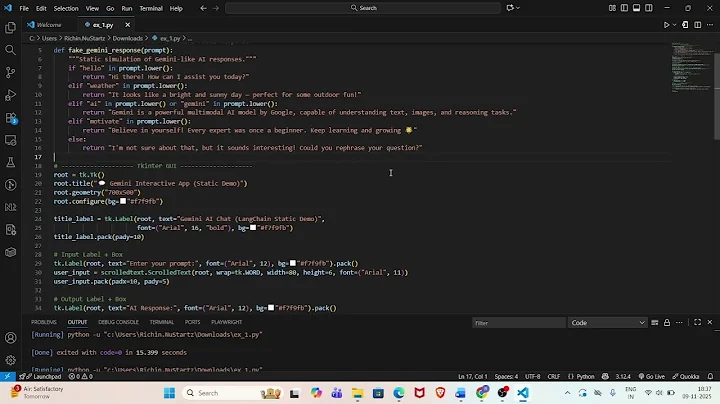The width and height of the screenshot is (720, 404).
Task: Open the Search view in activity bar
Action: [10, 50]
